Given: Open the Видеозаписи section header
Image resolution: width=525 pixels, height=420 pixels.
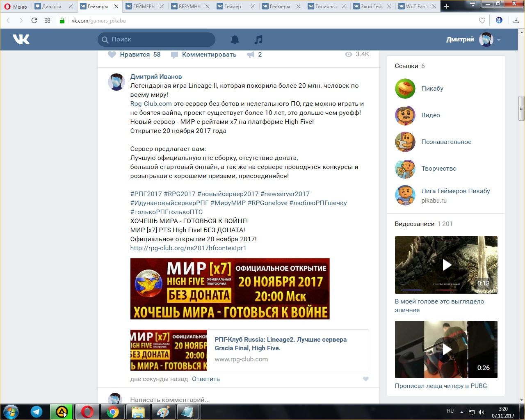Looking at the screenshot, I should coord(415,224).
